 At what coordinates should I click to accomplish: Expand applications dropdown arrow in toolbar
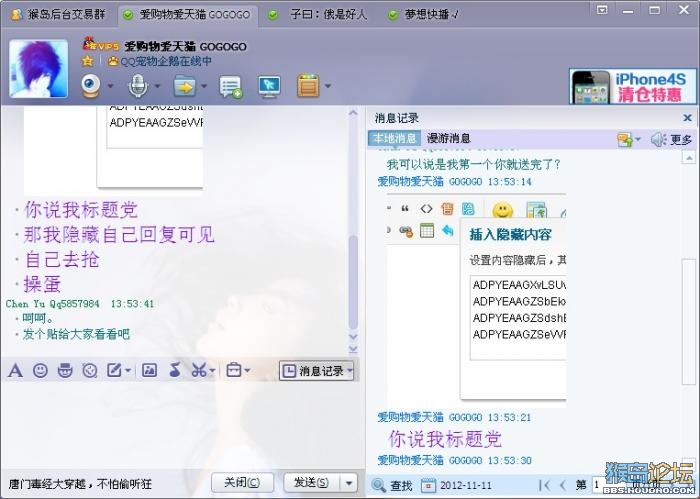[328, 86]
